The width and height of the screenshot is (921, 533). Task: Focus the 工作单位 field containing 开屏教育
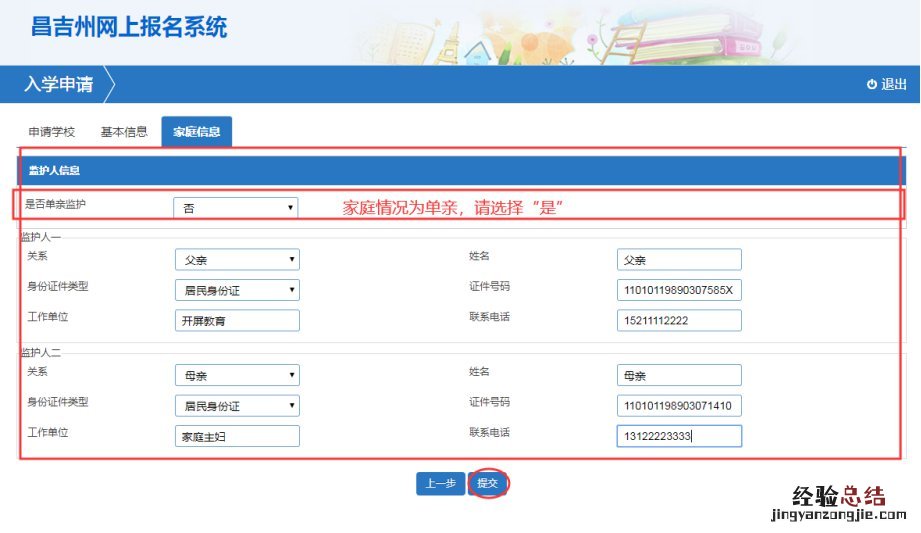236,320
